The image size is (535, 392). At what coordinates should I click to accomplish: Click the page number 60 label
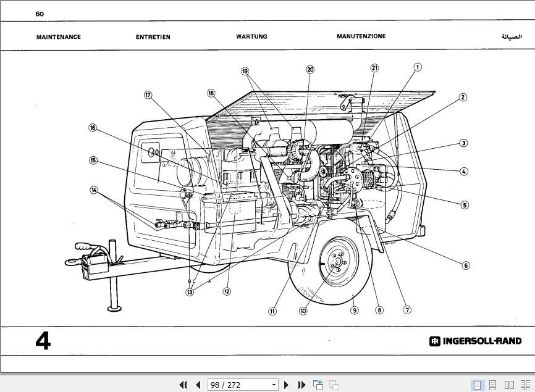(x=39, y=13)
